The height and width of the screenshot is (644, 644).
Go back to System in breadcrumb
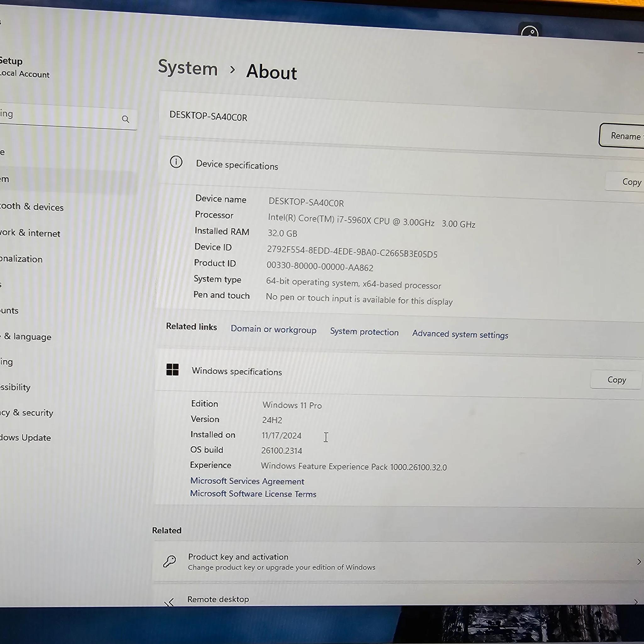[x=187, y=68]
